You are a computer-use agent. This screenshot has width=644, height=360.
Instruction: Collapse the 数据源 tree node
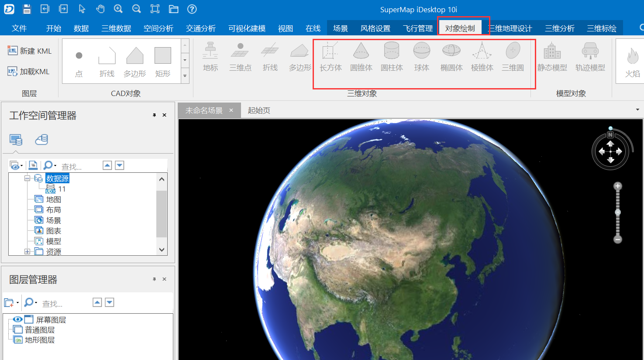[28, 178]
